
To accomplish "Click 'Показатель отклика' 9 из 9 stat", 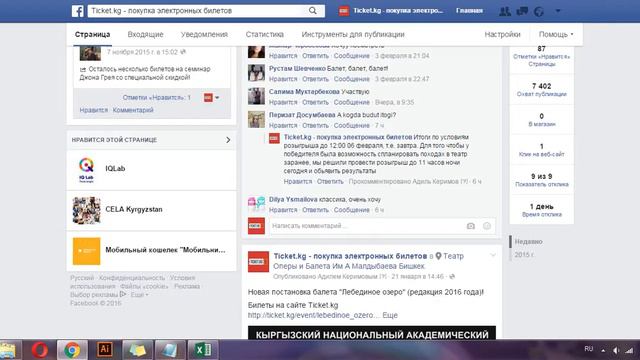I will pos(542,180).
